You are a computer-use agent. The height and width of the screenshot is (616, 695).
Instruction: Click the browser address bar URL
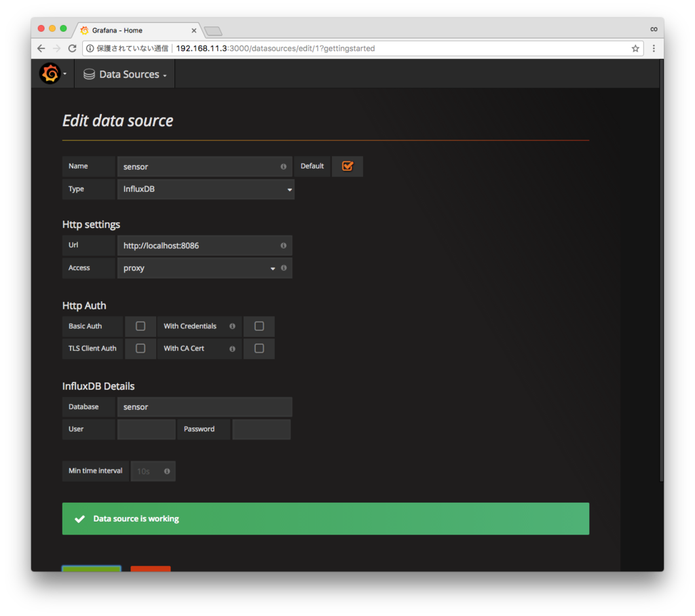[x=276, y=48]
